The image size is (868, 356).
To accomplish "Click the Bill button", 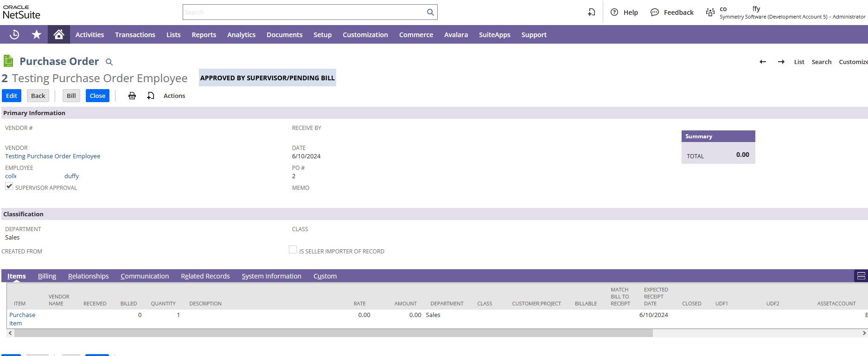I will click(x=71, y=96).
